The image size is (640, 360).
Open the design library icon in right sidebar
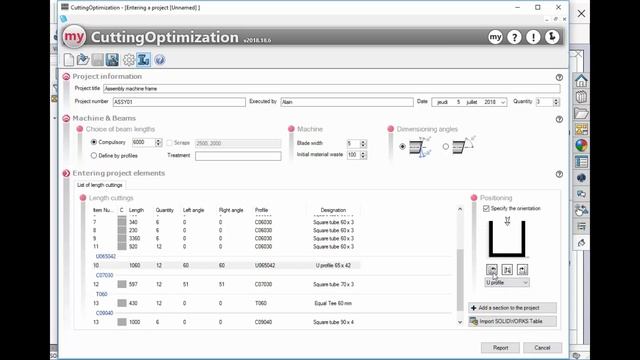581,97
